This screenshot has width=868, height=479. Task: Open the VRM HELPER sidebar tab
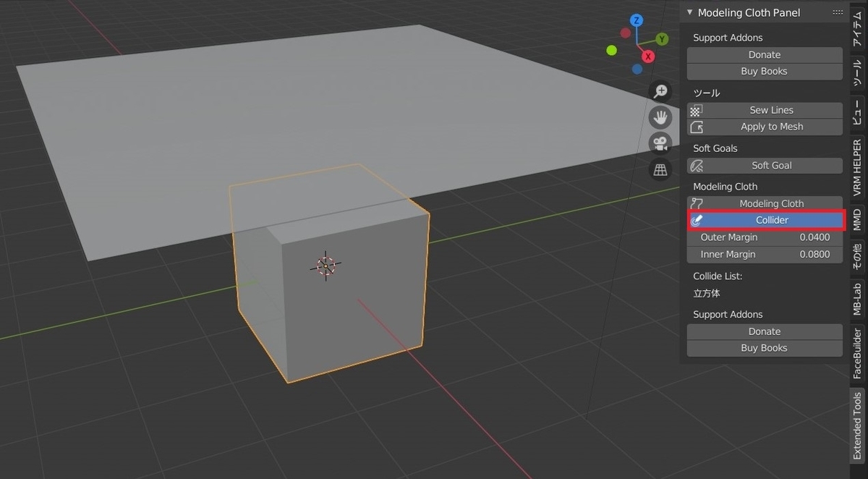[857, 168]
